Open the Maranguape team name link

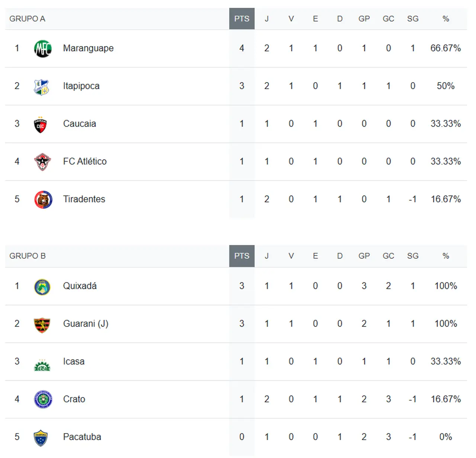click(x=88, y=48)
